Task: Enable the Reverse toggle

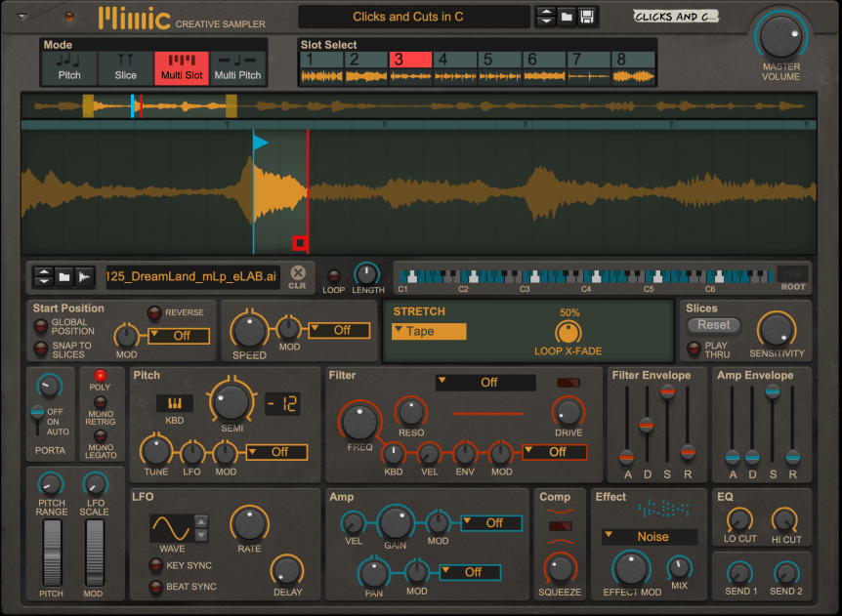Action: [154, 312]
